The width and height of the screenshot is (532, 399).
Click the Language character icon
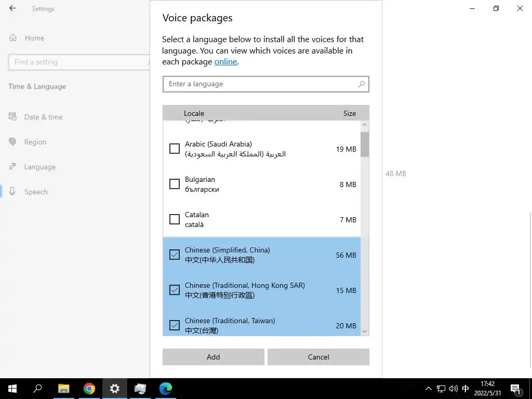click(x=12, y=167)
